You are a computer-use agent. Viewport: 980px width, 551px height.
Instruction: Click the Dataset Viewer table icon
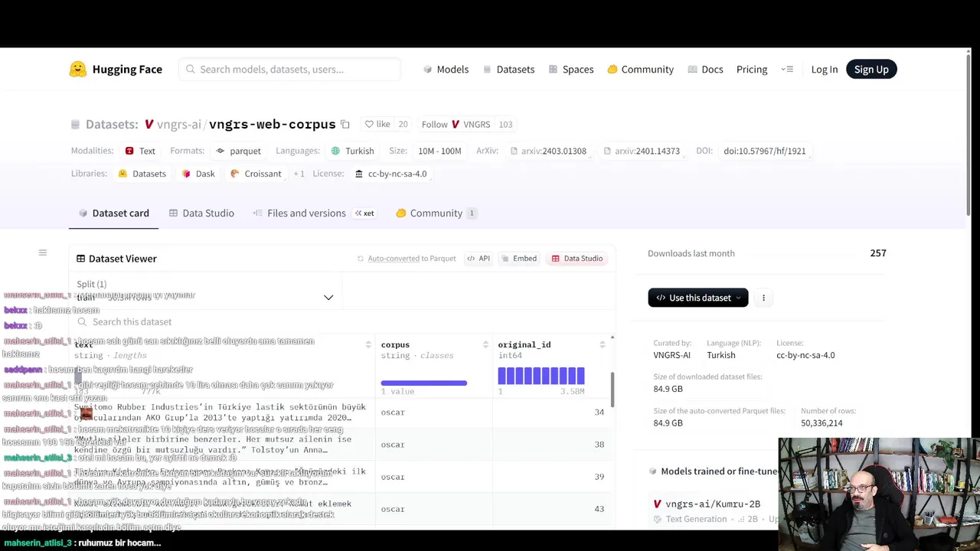pos(80,259)
